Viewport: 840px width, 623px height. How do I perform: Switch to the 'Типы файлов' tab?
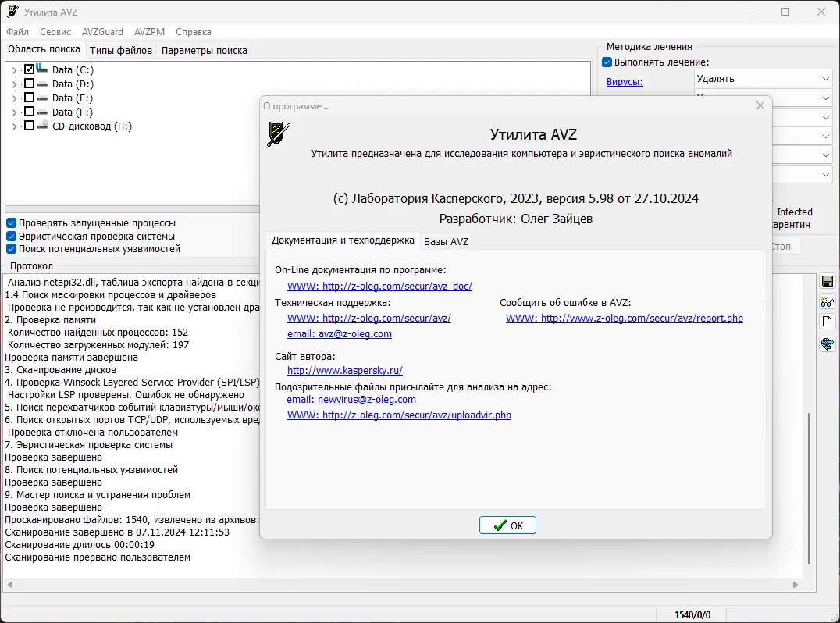pyautogui.click(x=121, y=50)
